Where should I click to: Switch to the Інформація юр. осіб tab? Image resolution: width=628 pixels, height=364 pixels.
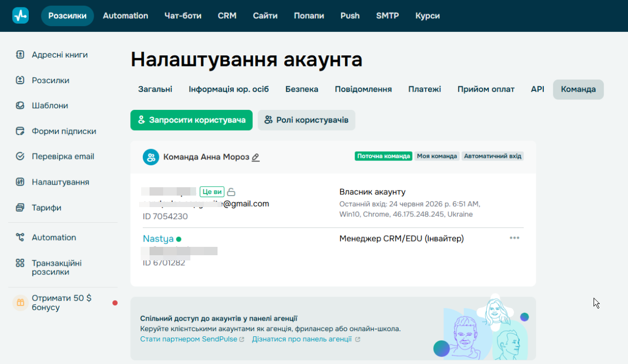click(x=229, y=89)
